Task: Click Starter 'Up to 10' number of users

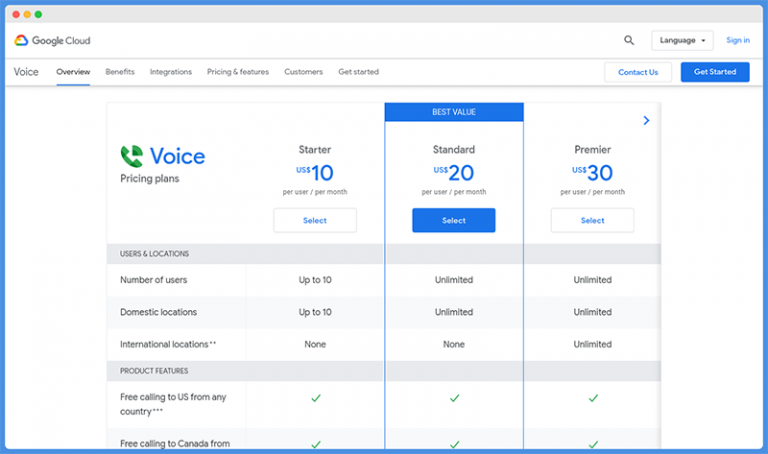Action: pyautogui.click(x=315, y=280)
